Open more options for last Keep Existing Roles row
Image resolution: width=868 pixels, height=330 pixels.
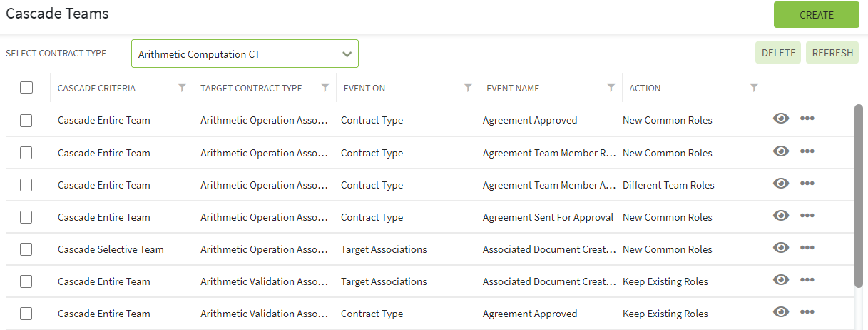tap(807, 311)
